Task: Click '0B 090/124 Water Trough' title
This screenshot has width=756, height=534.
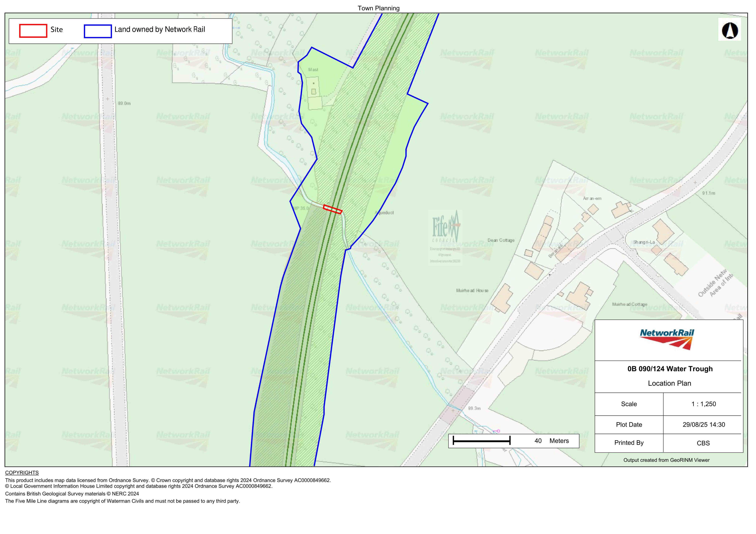Action: click(x=670, y=369)
